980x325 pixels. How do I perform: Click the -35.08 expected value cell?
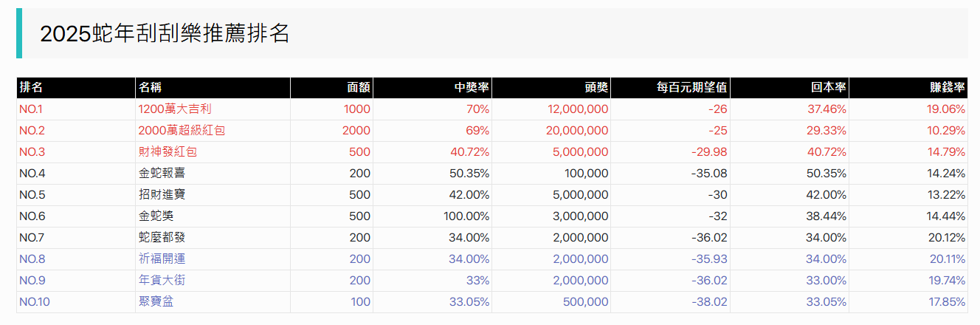pyautogui.click(x=670, y=174)
